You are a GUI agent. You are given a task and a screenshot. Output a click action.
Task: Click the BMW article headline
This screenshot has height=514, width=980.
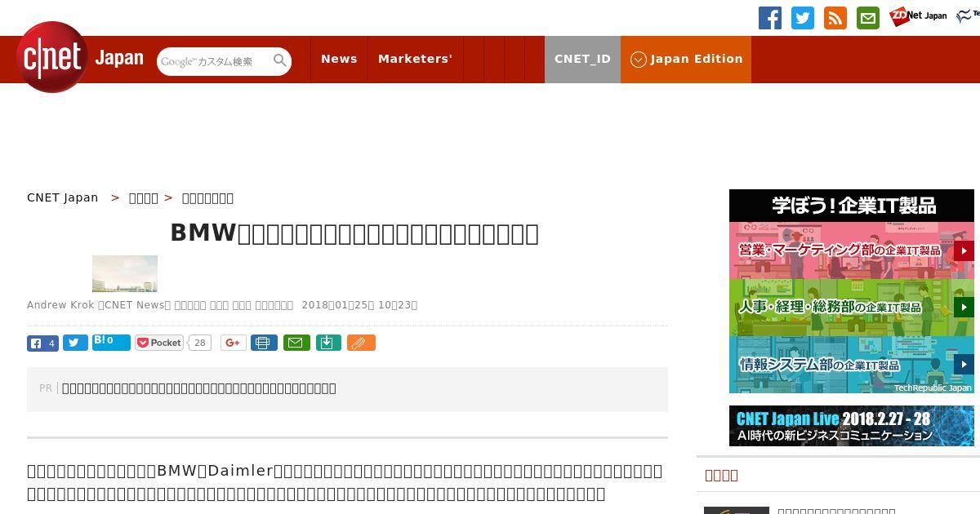click(354, 233)
